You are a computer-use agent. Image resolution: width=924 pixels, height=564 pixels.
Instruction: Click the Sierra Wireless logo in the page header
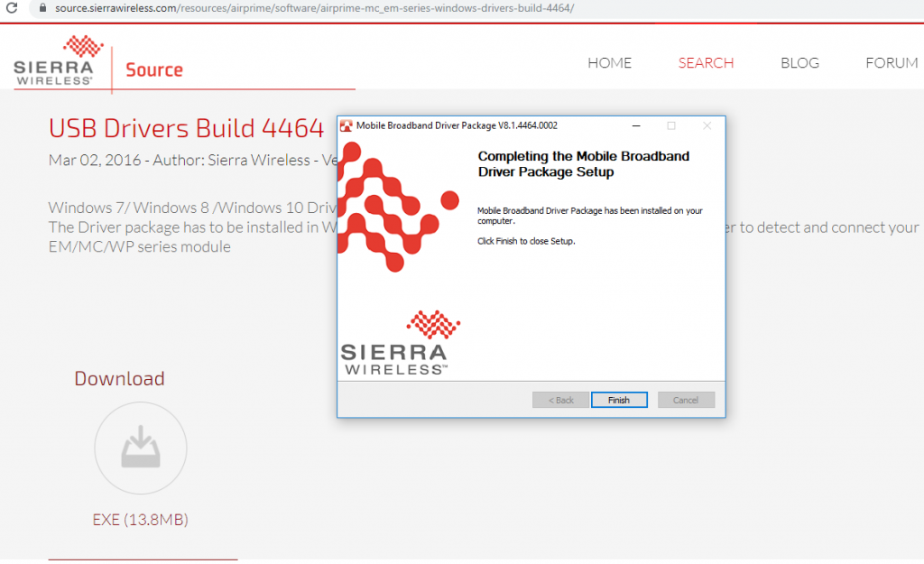point(58,60)
